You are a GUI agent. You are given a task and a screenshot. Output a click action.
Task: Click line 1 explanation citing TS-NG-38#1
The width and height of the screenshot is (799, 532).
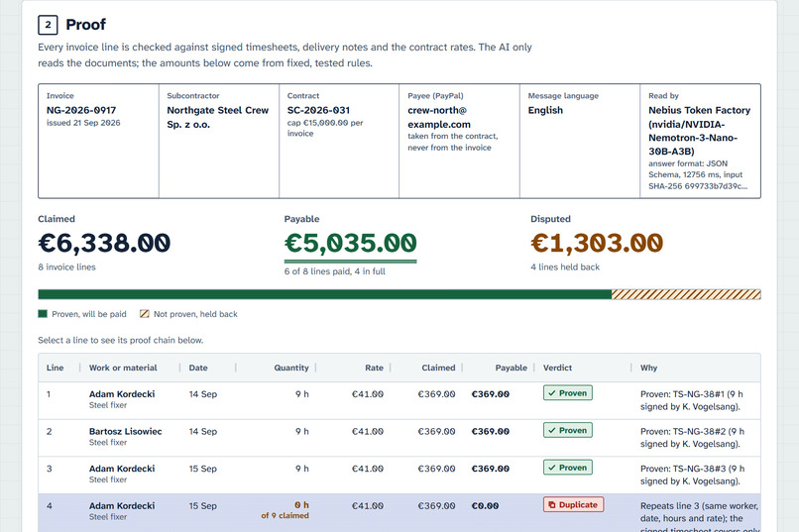[x=692, y=400]
